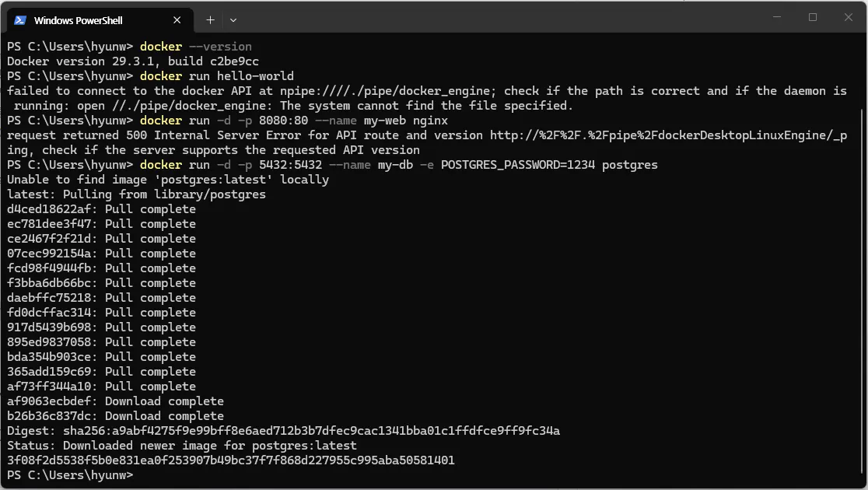Select the Windows PowerShell tab title

(x=78, y=20)
